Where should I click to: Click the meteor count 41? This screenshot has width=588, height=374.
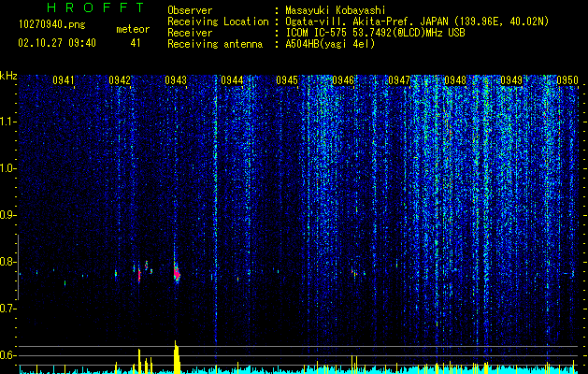coord(136,43)
